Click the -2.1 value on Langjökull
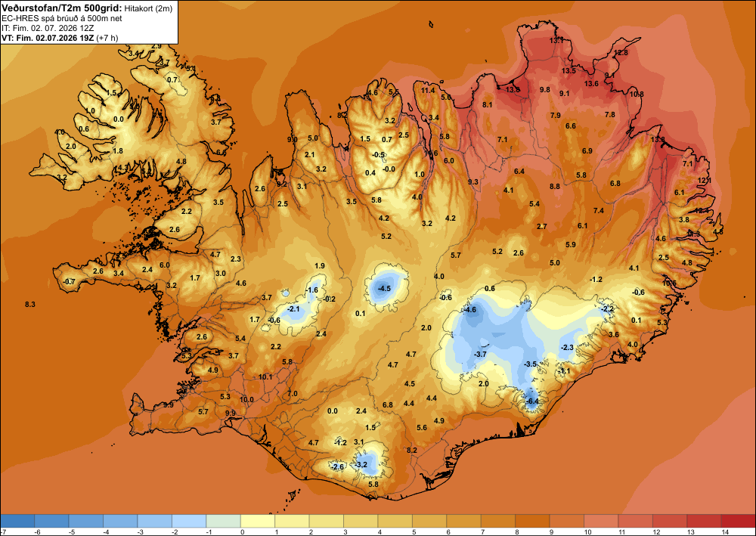This screenshot has height=536, width=756. click(x=293, y=308)
